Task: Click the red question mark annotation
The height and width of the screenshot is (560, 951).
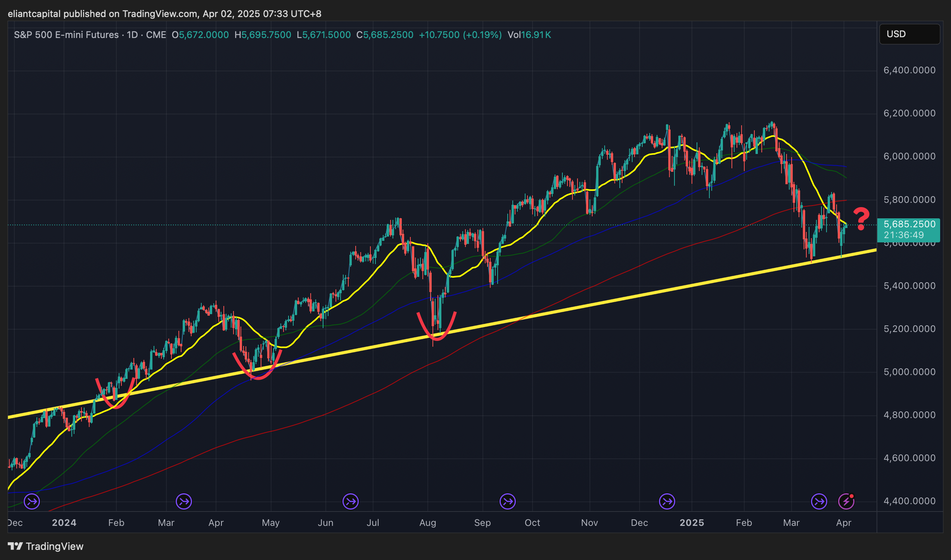Action: [x=861, y=219]
